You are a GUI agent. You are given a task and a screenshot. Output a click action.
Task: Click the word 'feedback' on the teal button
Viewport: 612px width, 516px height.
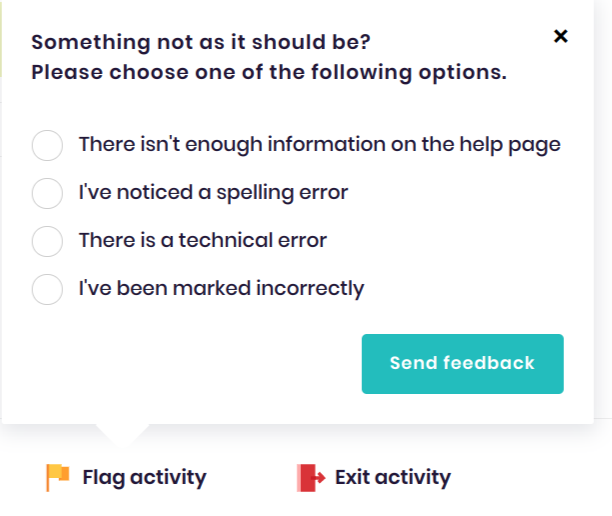(489, 363)
